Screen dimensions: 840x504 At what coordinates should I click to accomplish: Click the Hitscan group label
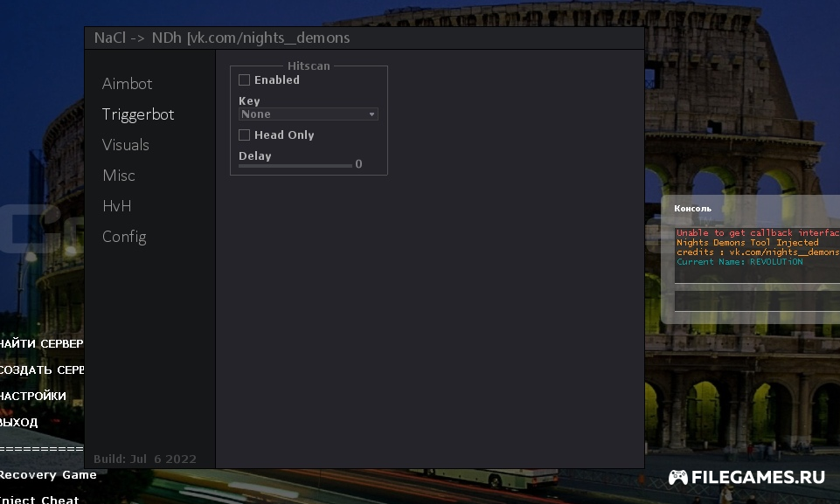coord(309,66)
